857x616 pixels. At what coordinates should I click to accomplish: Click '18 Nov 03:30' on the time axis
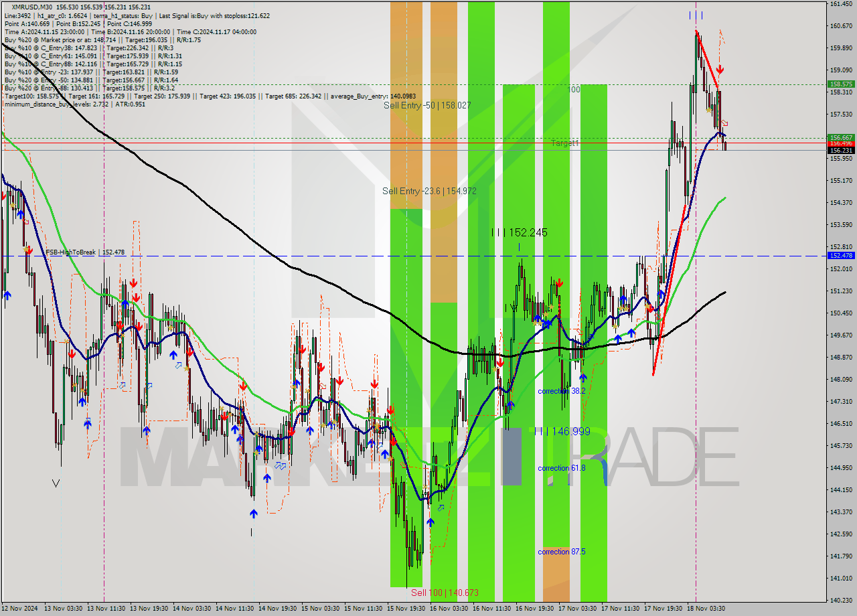(706, 609)
